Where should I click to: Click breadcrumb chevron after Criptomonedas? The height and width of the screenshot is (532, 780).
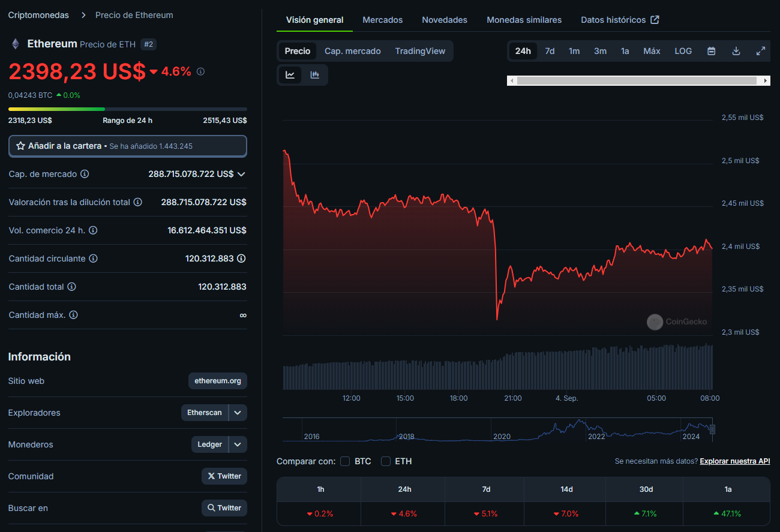[82, 15]
